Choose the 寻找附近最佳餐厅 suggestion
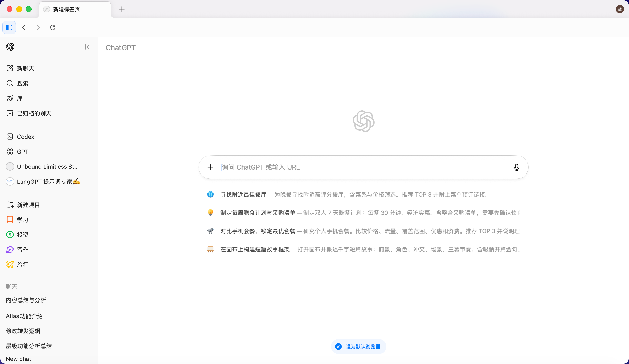This screenshot has width=629, height=364. pyautogui.click(x=243, y=194)
